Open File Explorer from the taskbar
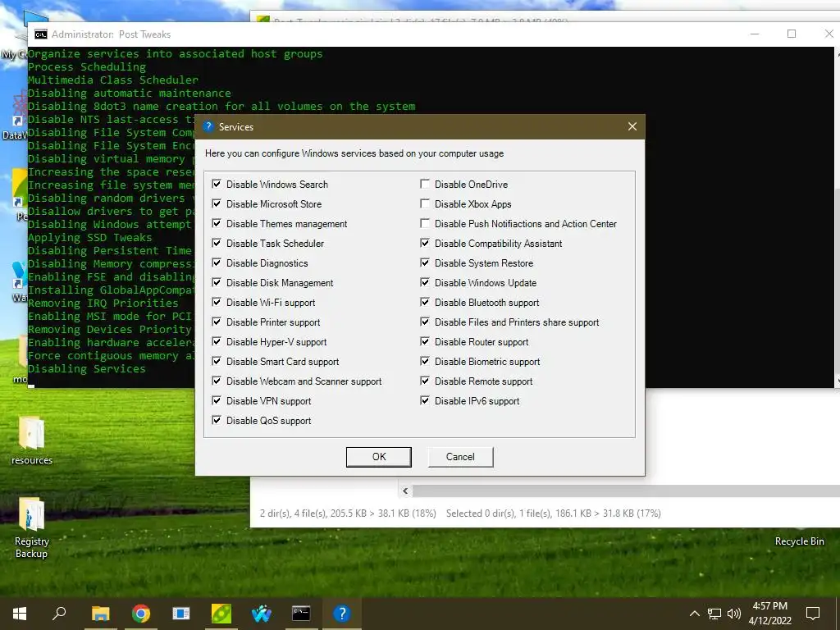 [100, 614]
